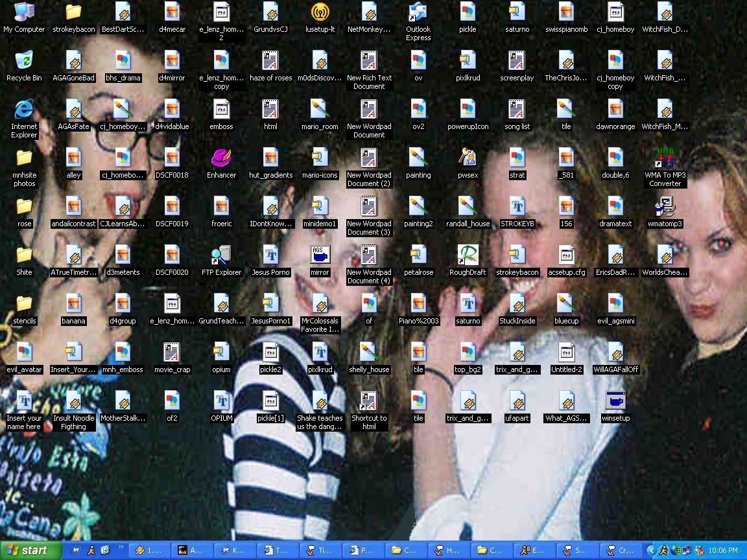Switch to the 'Cr...' taskbar window
The height and width of the screenshot is (560, 747).
[x=621, y=550]
